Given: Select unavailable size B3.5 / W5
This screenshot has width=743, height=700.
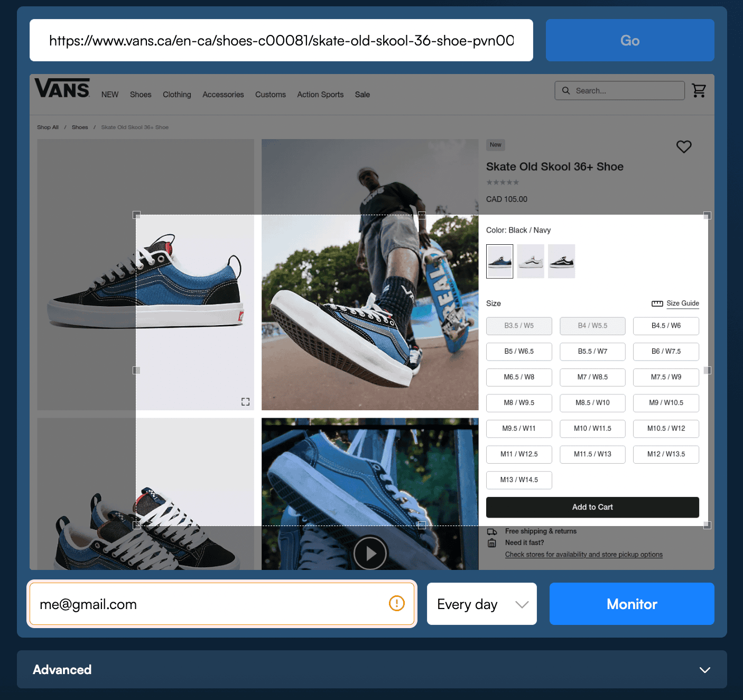Looking at the screenshot, I should [x=519, y=326].
